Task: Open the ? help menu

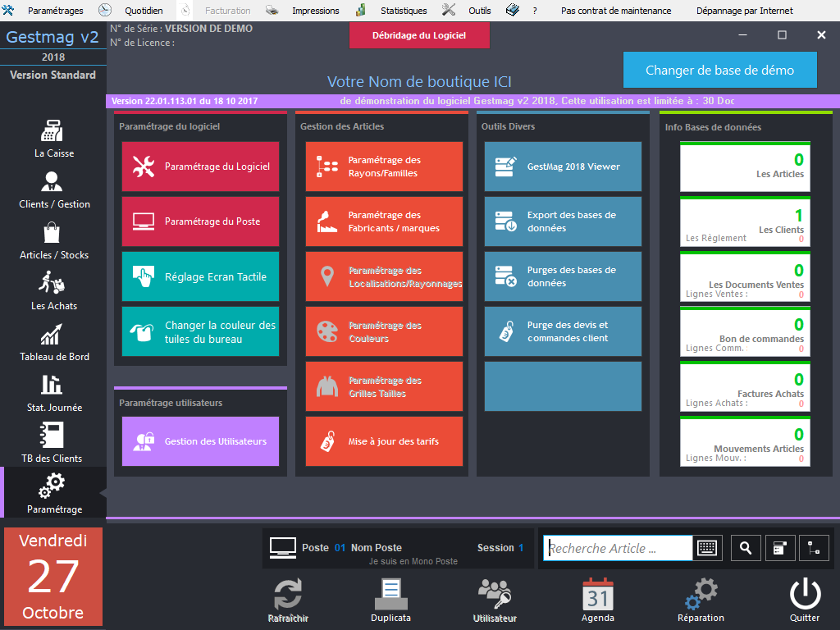Action: pyautogui.click(x=535, y=11)
